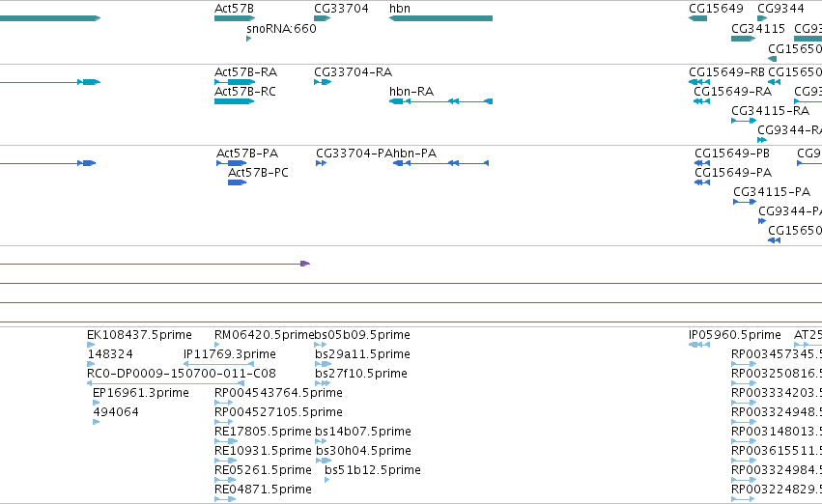The height and width of the screenshot is (504, 822).
Task: Click the 494064 EST label
Action: click(116, 411)
